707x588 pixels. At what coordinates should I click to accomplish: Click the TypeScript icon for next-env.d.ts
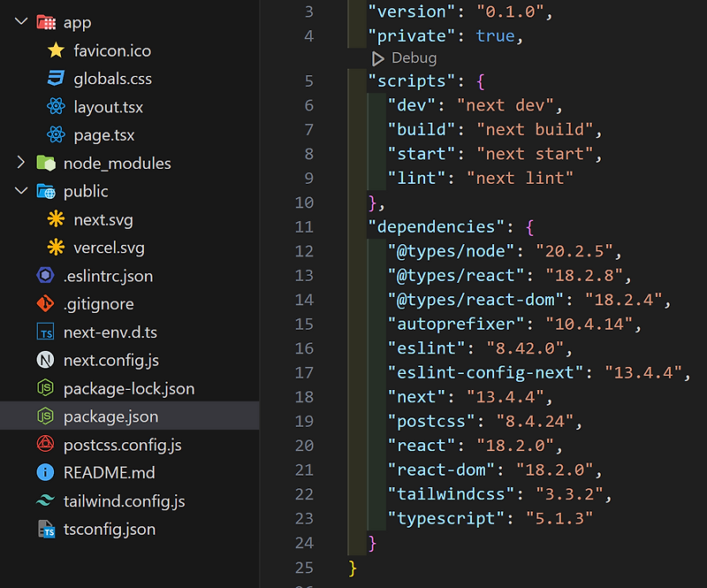(44, 332)
